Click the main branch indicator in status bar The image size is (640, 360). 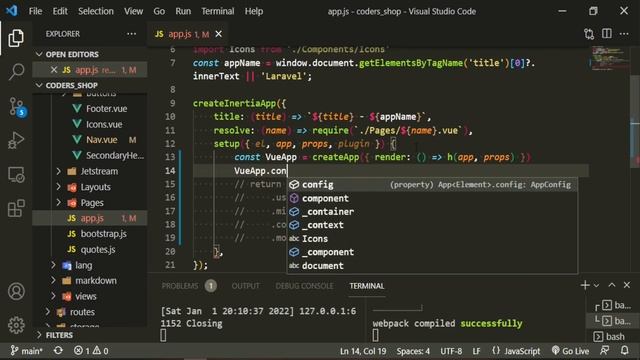tap(27, 351)
